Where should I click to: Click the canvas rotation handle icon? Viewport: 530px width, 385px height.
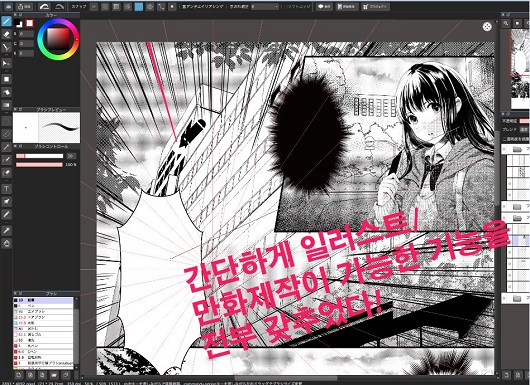pyautogui.click(x=487, y=27)
